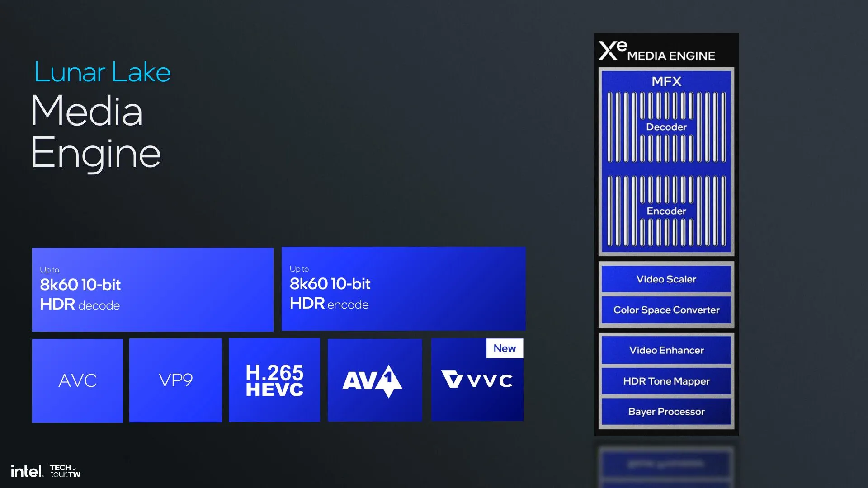The width and height of the screenshot is (868, 488).
Task: Click the VVC codec icon
Action: (x=477, y=380)
